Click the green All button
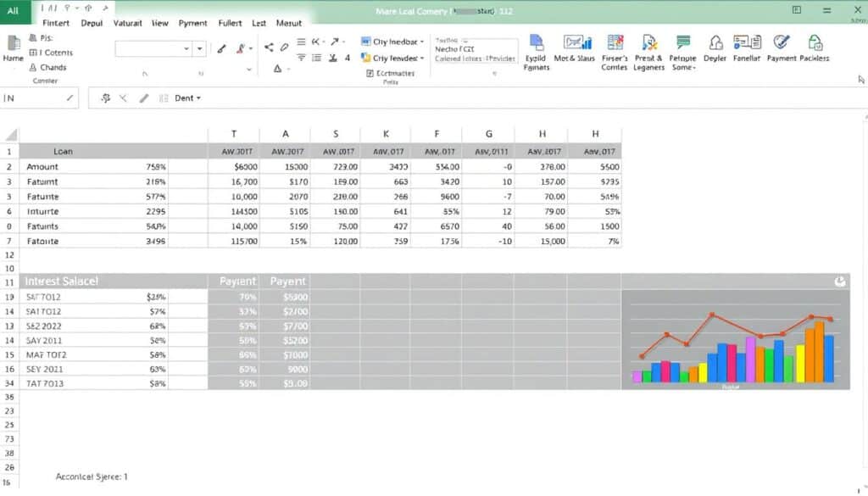868x496 pixels. coord(15,12)
